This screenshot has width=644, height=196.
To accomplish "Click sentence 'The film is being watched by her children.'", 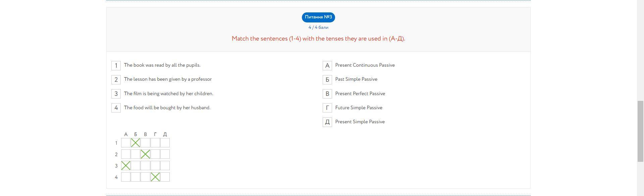I will click(x=168, y=94).
